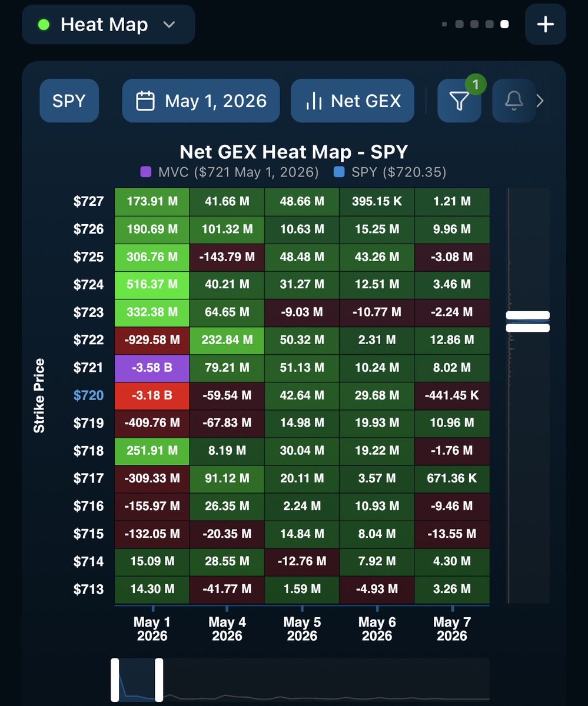Click the vertical strike range slider handle
Image resolution: width=588 pixels, height=706 pixels.
[x=528, y=322]
